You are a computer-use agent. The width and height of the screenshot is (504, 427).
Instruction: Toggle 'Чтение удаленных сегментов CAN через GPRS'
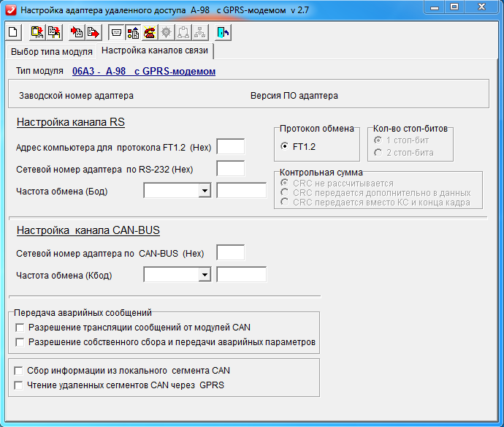click(20, 385)
